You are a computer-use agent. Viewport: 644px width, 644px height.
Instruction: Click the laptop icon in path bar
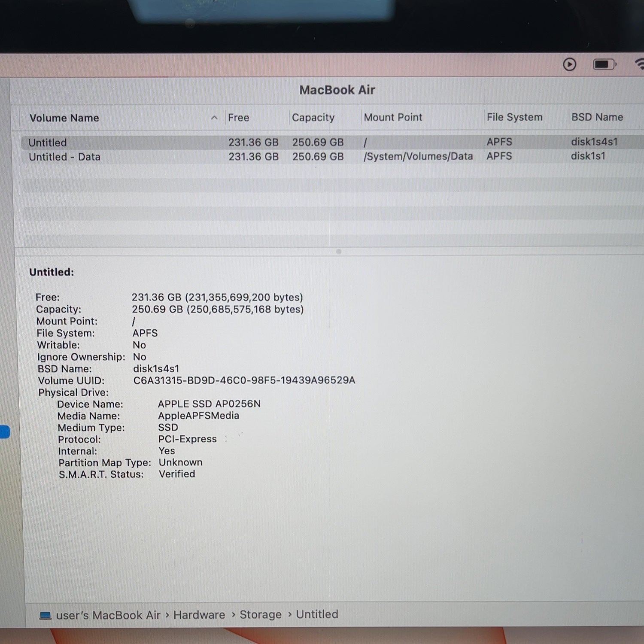(x=45, y=616)
